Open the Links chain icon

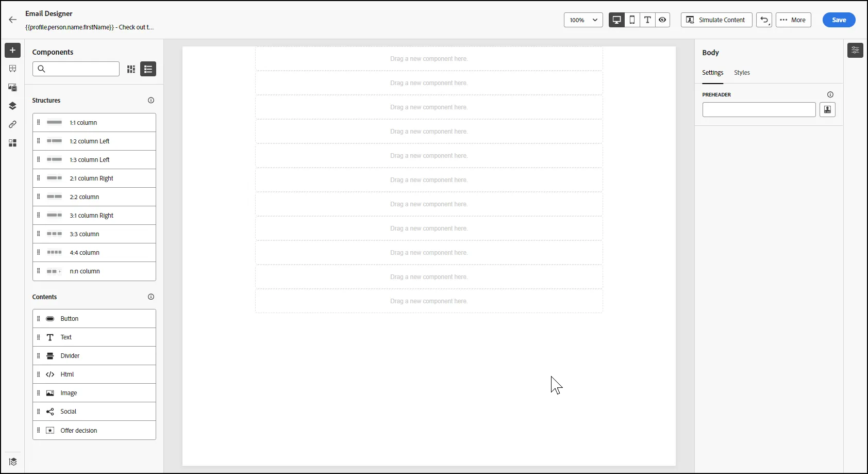pos(13,124)
